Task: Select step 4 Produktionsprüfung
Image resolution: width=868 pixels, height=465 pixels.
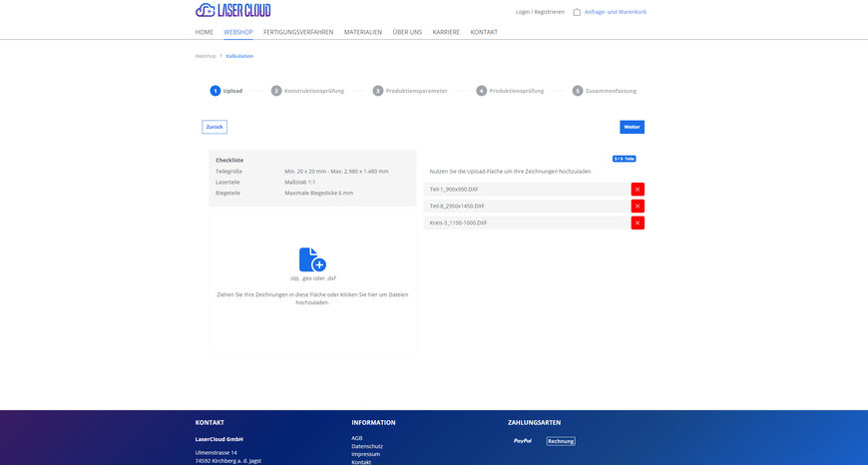Action: (x=510, y=91)
